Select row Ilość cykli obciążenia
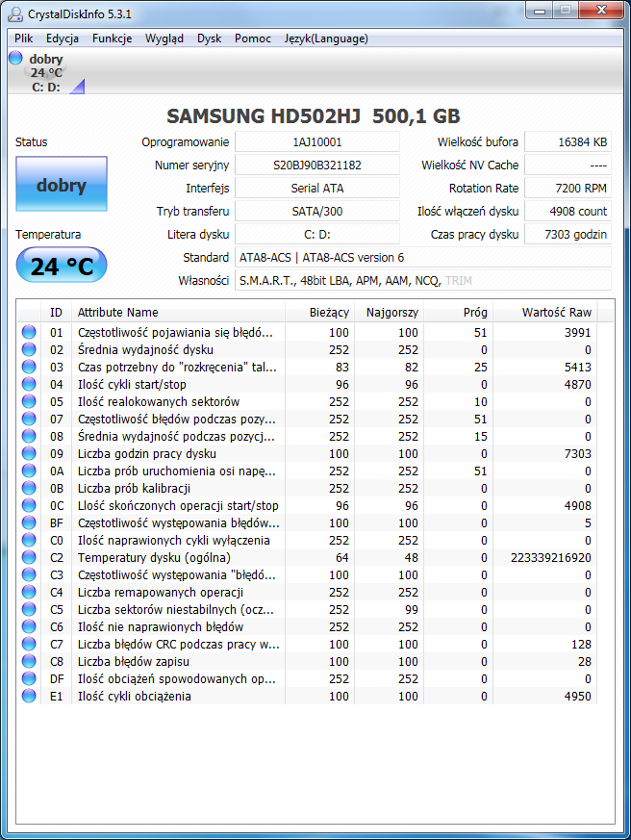 (308, 697)
